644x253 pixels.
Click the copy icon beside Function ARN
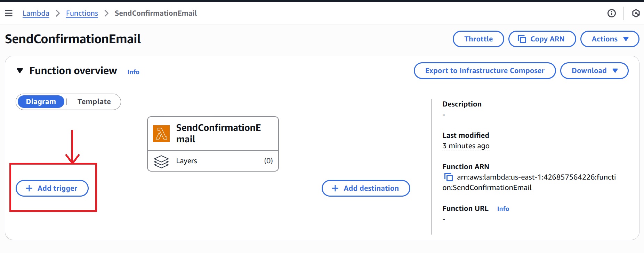[x=448, y=177]
